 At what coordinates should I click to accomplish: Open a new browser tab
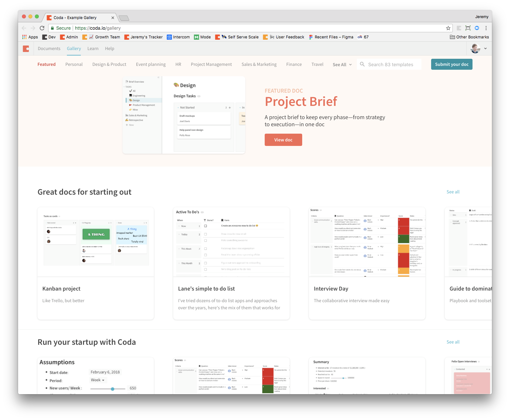pos(124,18)
